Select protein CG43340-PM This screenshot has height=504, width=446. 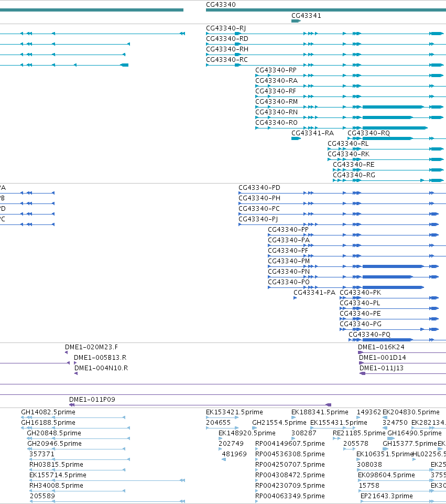289,261
